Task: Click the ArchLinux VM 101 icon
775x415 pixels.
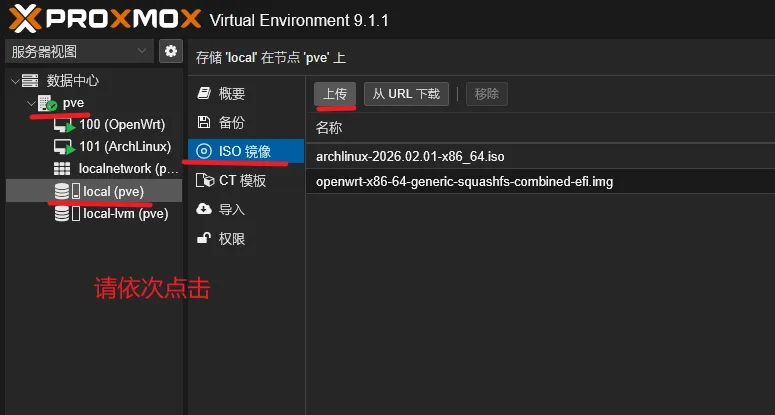Action: [x=65, y=147]
